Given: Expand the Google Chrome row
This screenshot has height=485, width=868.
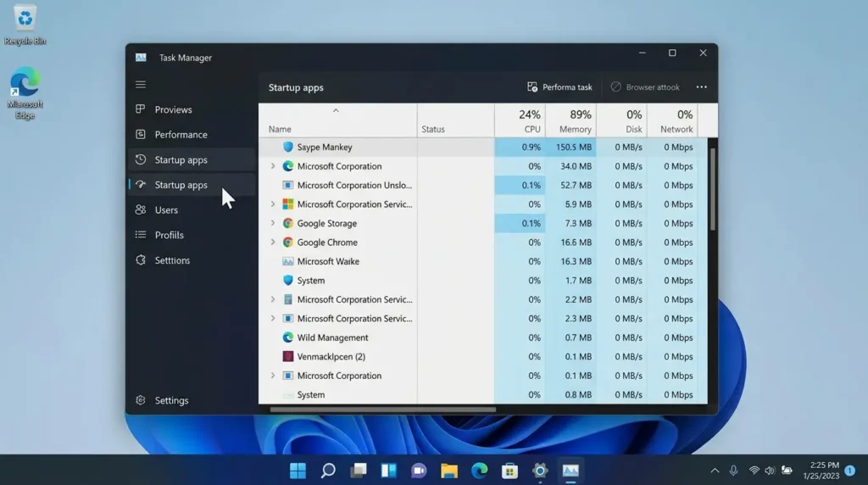Looking at the screenshot, I should [x=272, y=242].
